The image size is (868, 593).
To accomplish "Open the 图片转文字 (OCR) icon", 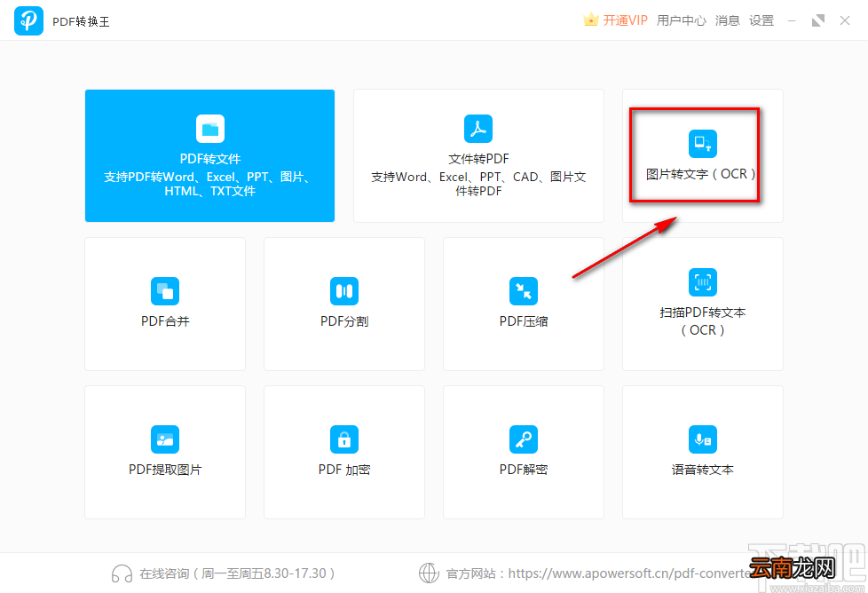I will (703, 144).
